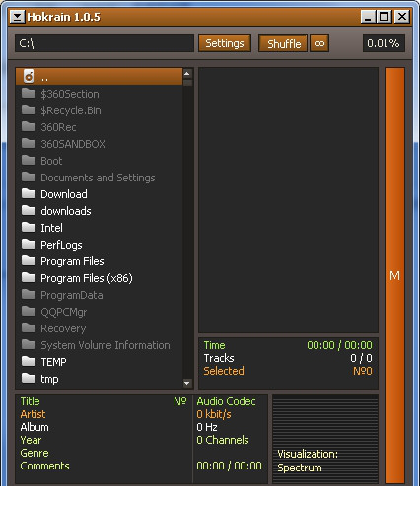The height and width of the screenshot is (505, 420).
Task: Click the Tracks 0 / 0 row
Action: [288, 358]
